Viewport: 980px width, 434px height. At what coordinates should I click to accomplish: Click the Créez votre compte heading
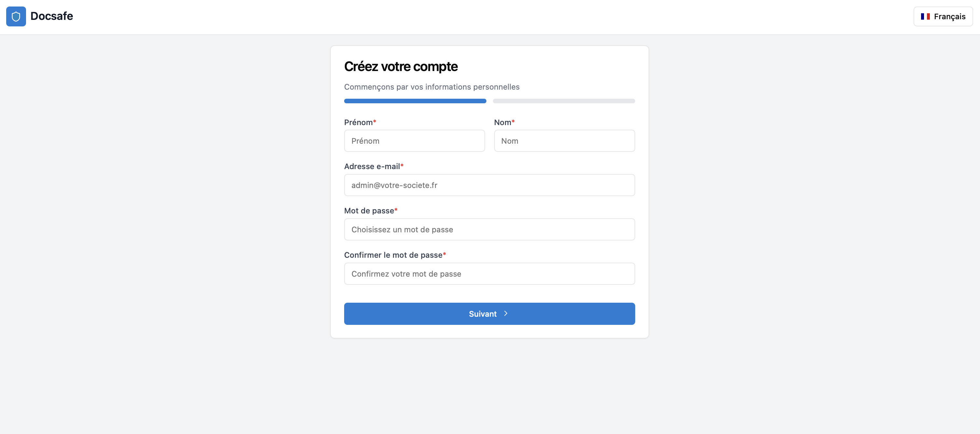click(401, 66)
